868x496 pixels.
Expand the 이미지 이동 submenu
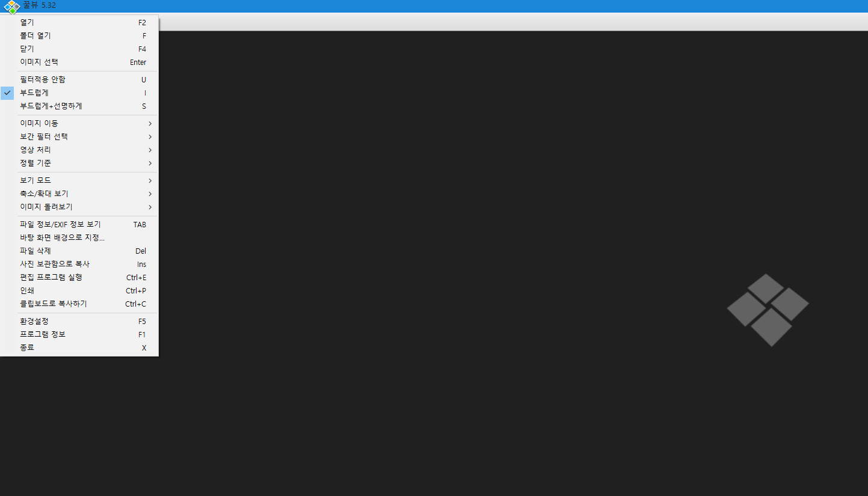[x=79, y=123]
